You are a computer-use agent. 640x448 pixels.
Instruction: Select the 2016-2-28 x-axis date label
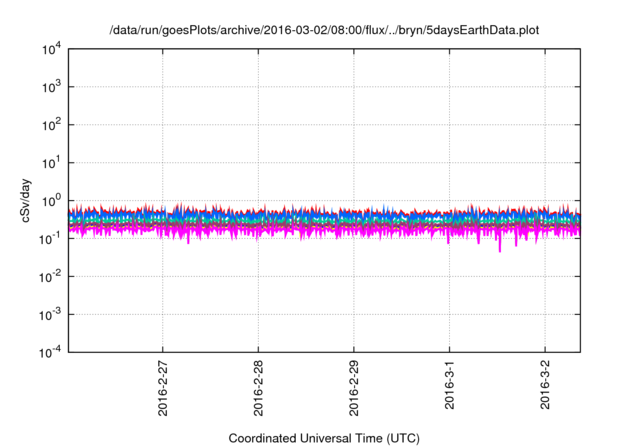tap(258, 388)
